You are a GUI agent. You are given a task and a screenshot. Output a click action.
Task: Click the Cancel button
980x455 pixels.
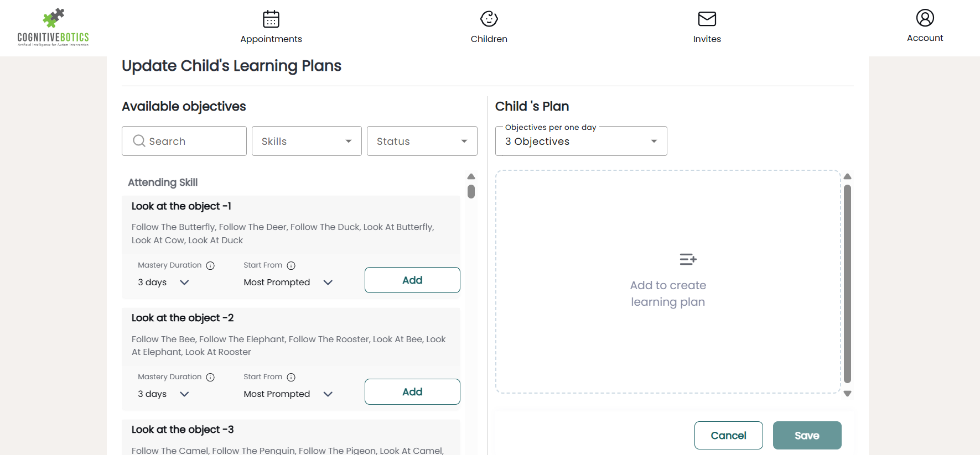coord(728,436)
